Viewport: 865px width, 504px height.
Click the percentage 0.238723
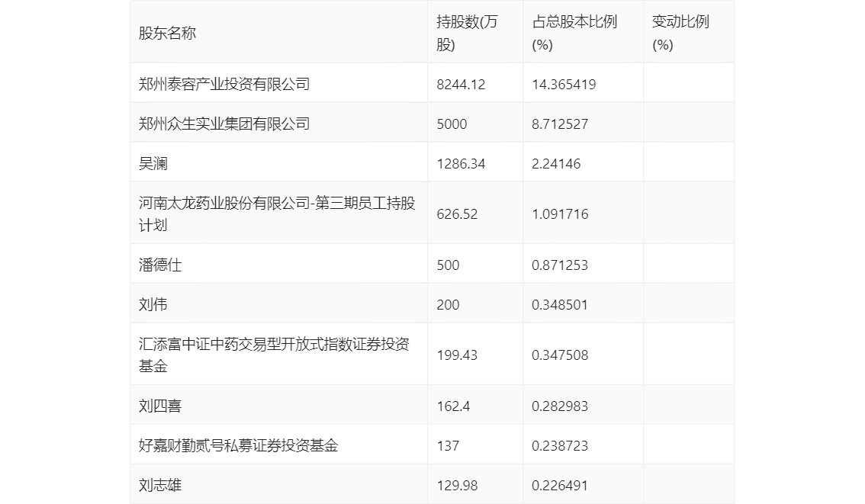560,446
